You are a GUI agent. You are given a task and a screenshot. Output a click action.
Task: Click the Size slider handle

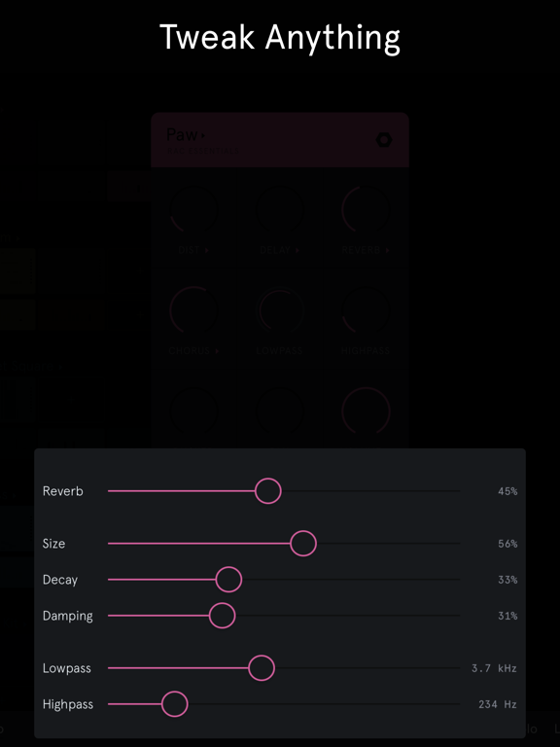point(303,543)
